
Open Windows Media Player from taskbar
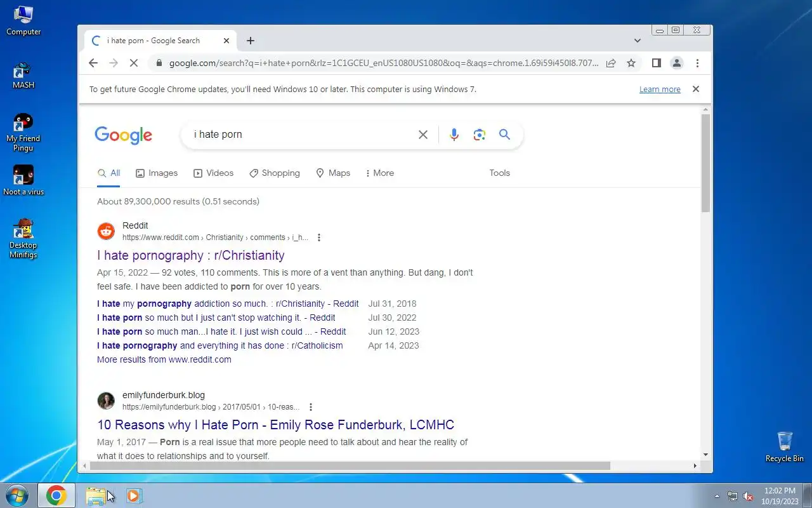click(134, 496)
